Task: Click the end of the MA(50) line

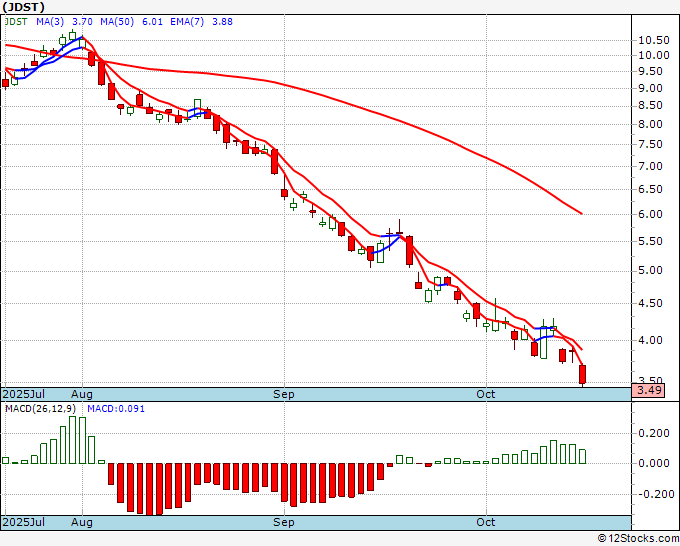Action: coord(582,214)
